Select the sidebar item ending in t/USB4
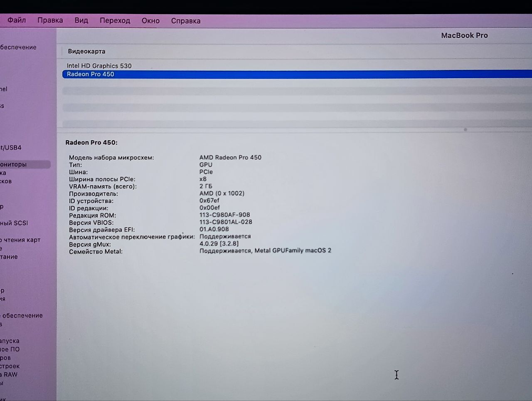Screen dimensions: 532x401 pos(11,148)
